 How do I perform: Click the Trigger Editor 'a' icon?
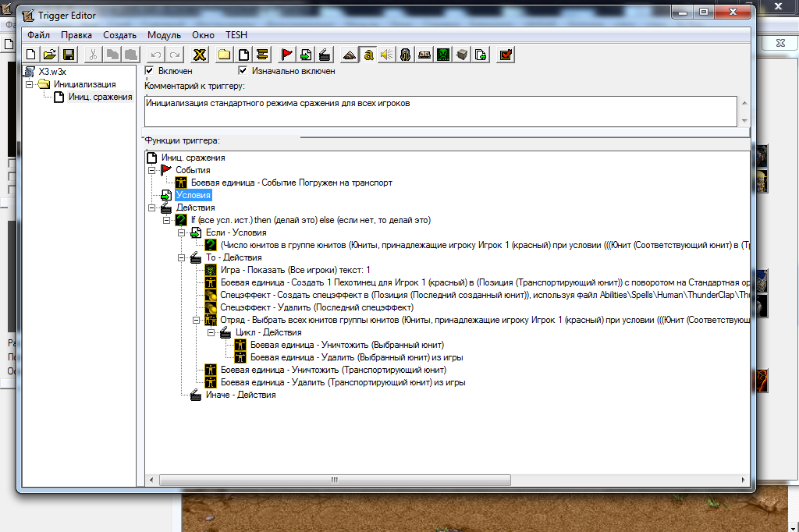point(368,55)
